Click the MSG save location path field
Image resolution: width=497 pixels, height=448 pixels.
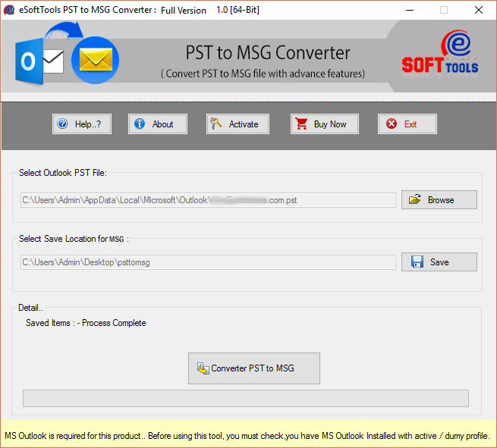(208, 262)
